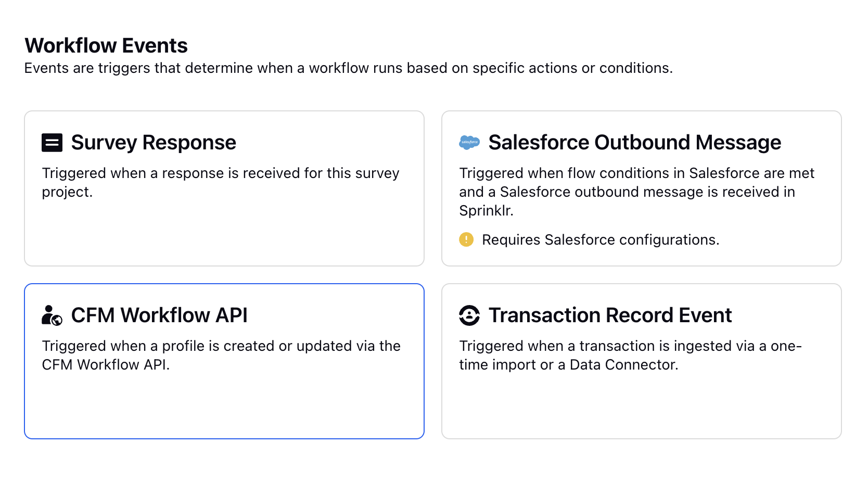Click the 'Triggered when a profile is created' description
Screen dimensions: 868x482
click(x=221, y=356)
